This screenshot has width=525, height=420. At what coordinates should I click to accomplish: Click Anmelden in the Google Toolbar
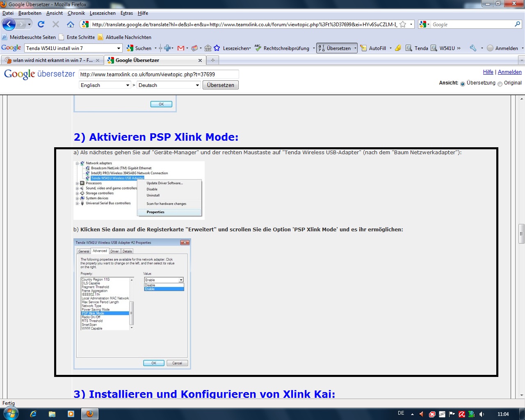502,48
